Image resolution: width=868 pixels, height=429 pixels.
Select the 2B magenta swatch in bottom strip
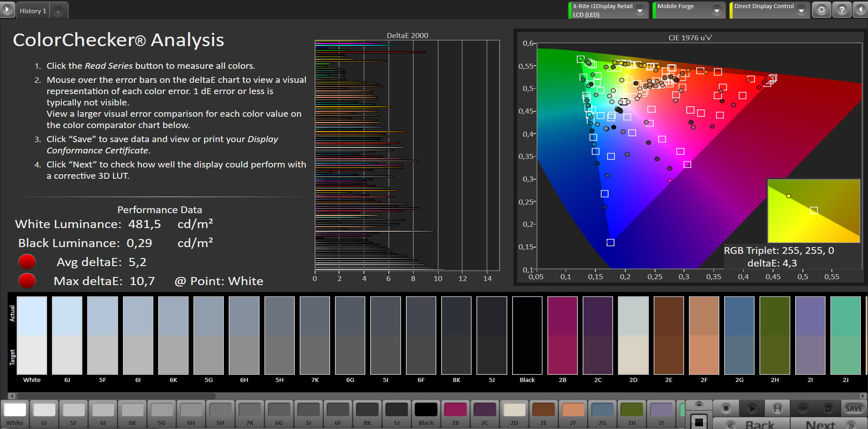click(x=455, y=410)
